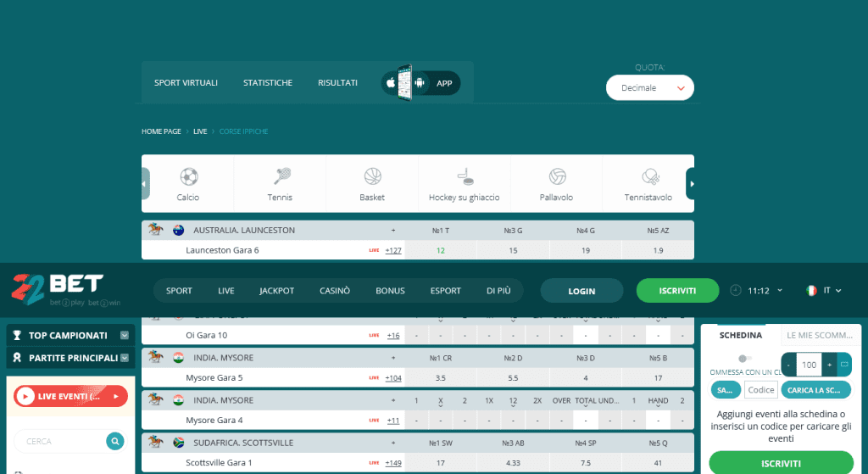
Task: Click the Partite Principali ribbon icon
Action: (x=17, y=358)
